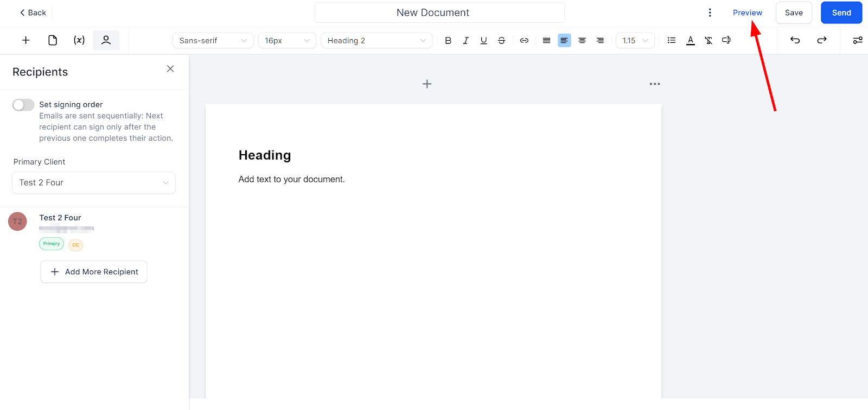This screenshot has height=410, width=868.
Task: Add a new block above the page
Action: [427, 84]
